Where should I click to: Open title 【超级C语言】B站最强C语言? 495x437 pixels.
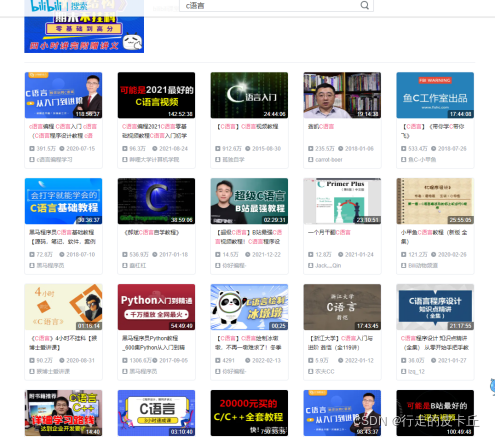coord(249,237)
